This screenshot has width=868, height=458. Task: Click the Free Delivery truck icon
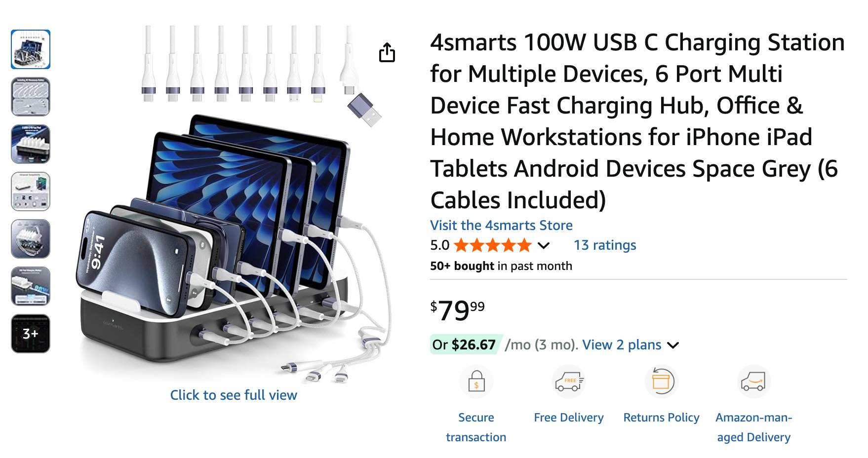569,382
